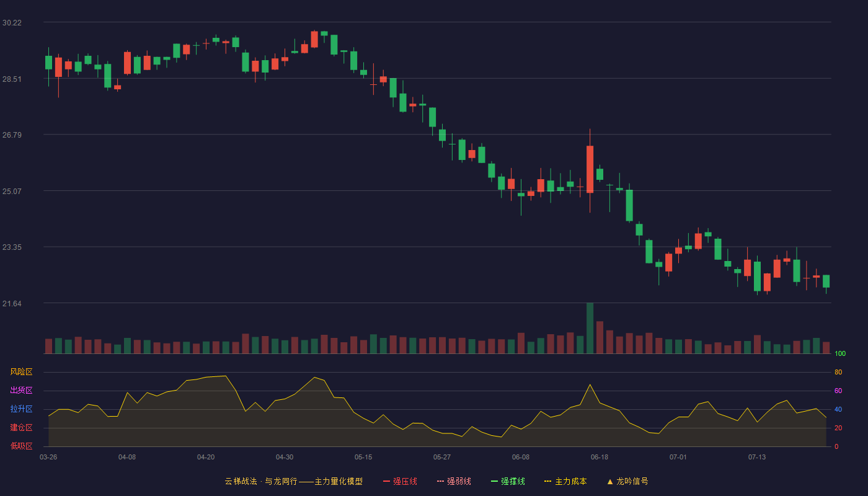Click the 06-08 date label

coord(521,457)
